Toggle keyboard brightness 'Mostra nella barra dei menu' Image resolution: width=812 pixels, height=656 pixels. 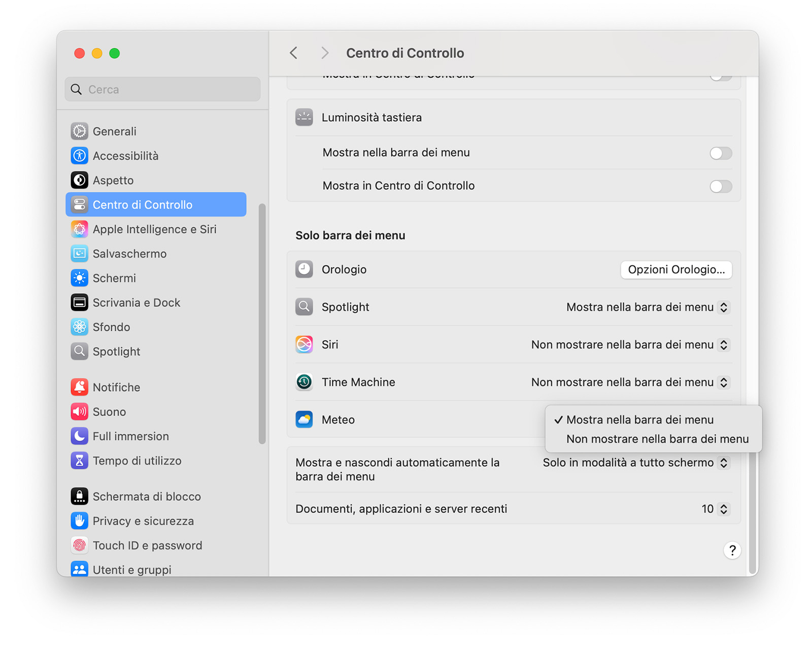pos(720,153)
